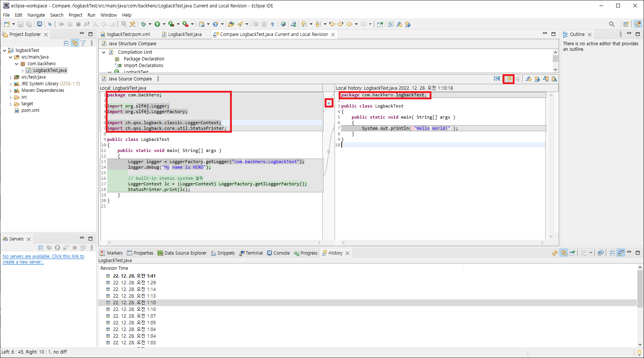Viewport: 644px width, 358px height.
Task: Click the toolbar Search magnifier icon
Action: coord(612,24)
